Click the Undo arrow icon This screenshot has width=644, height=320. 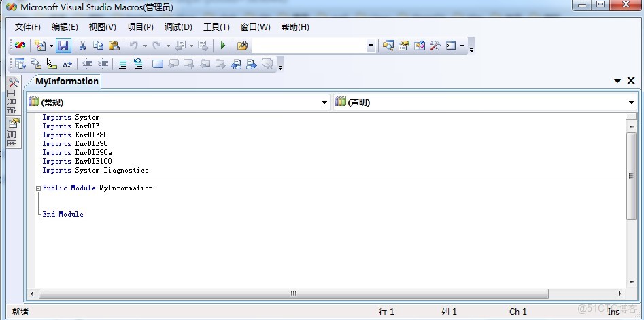(133, 46)
